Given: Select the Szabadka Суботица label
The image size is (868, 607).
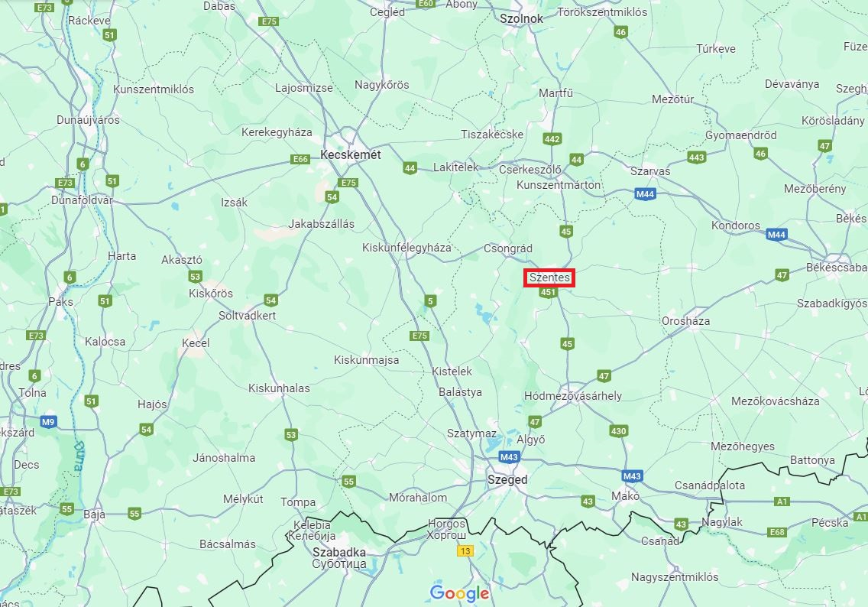Looking at the screenshot, I should tap(339, 558).
